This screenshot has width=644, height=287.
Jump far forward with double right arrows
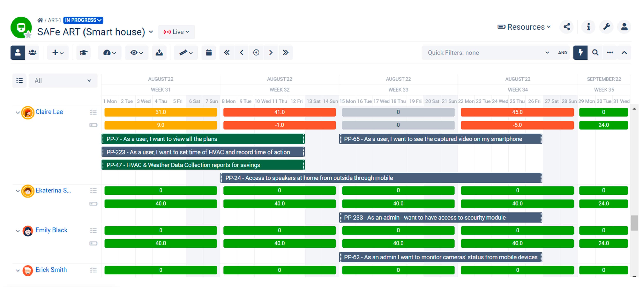285,52
